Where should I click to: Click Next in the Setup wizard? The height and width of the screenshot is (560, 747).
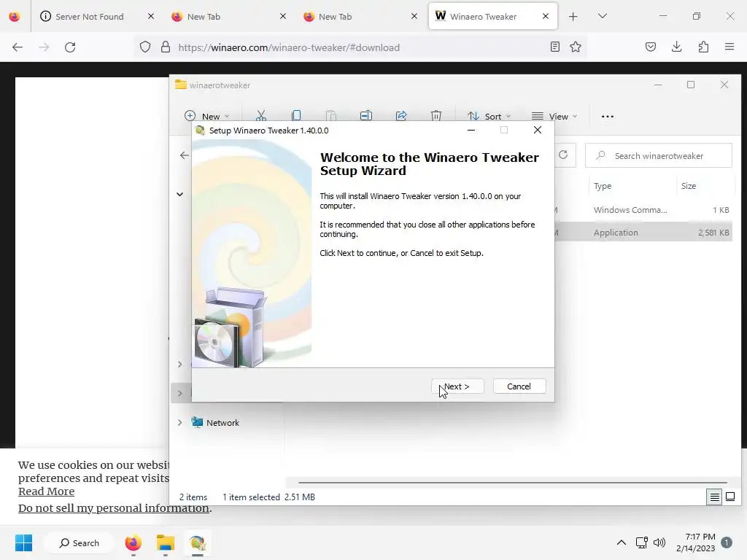click(x=457, y=386)
